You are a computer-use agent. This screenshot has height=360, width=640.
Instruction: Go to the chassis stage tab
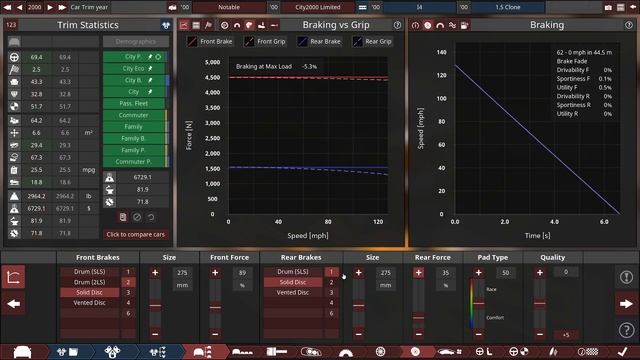242,352
